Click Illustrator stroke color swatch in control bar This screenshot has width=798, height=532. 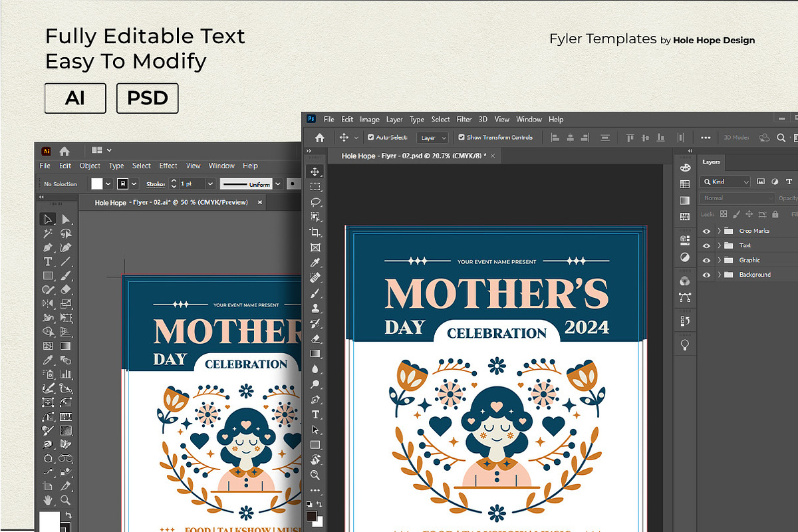123,184
